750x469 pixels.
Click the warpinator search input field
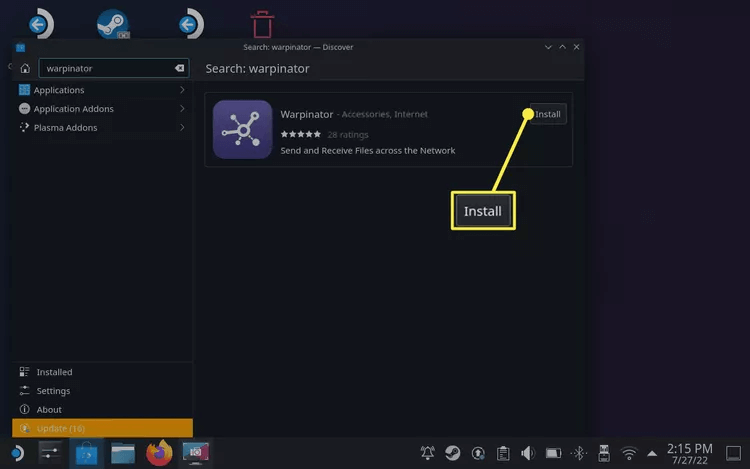(105, 68)
